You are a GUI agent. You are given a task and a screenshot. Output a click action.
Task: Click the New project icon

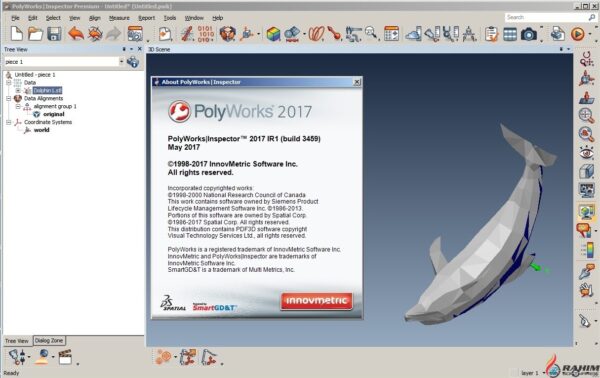16,34
